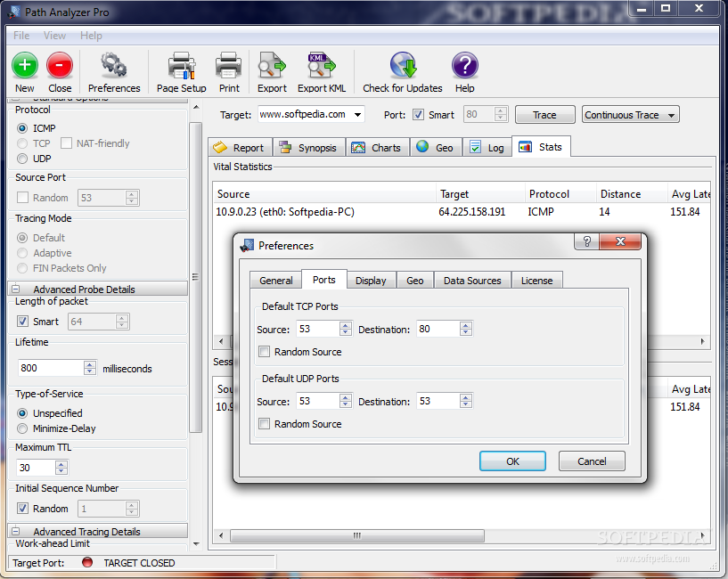Click the Print toolbar icon
This screenshot has height=579, width=728.
click(228, 65)
